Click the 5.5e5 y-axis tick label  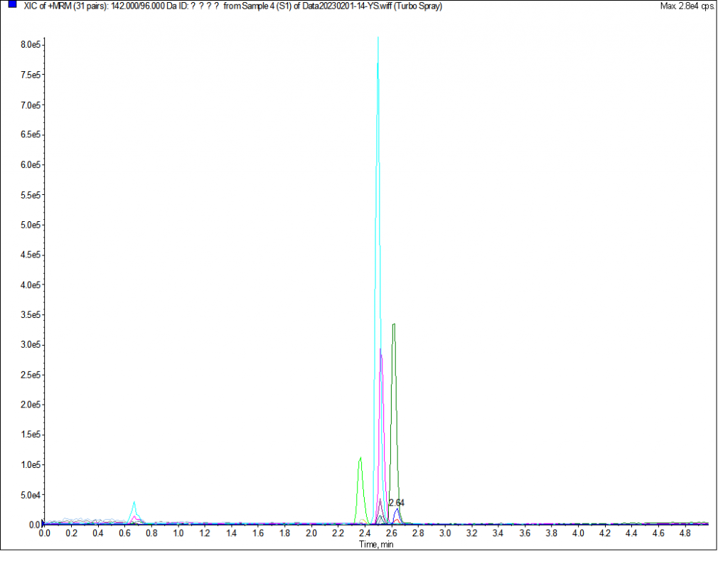[x=31, y=195]
